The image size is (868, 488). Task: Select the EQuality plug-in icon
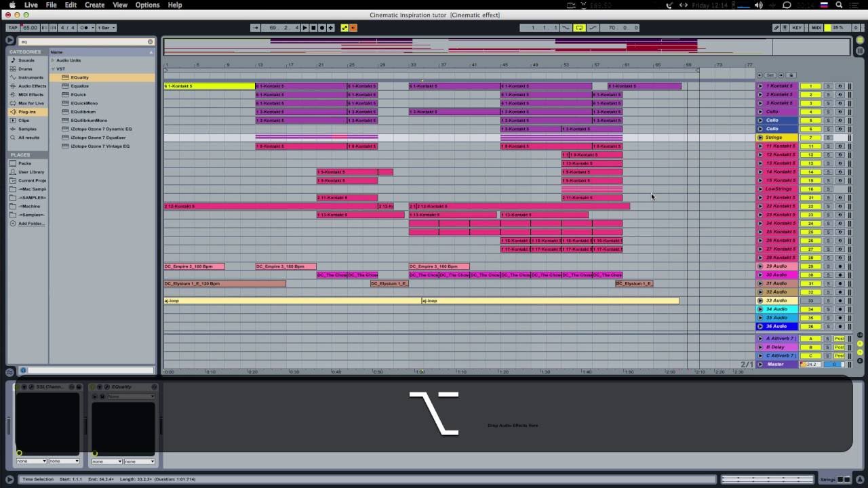[65, 77]
